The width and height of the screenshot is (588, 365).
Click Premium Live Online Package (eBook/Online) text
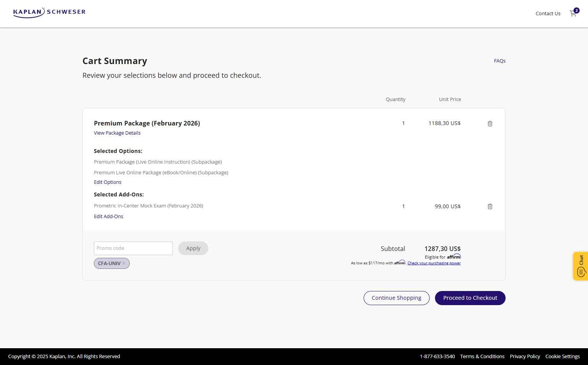[161, 172]
